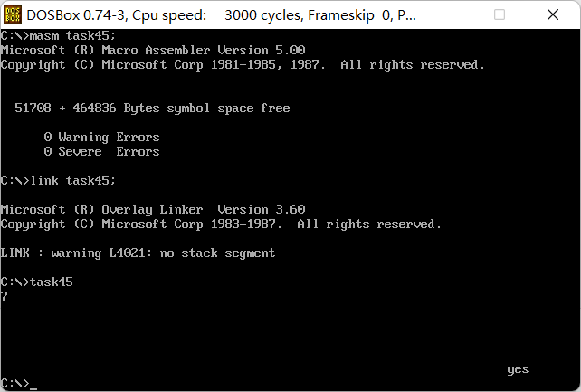The image size is (581, 392).
Task: Click the blinking cursor at the last prompt
Action: coord(33,388)
